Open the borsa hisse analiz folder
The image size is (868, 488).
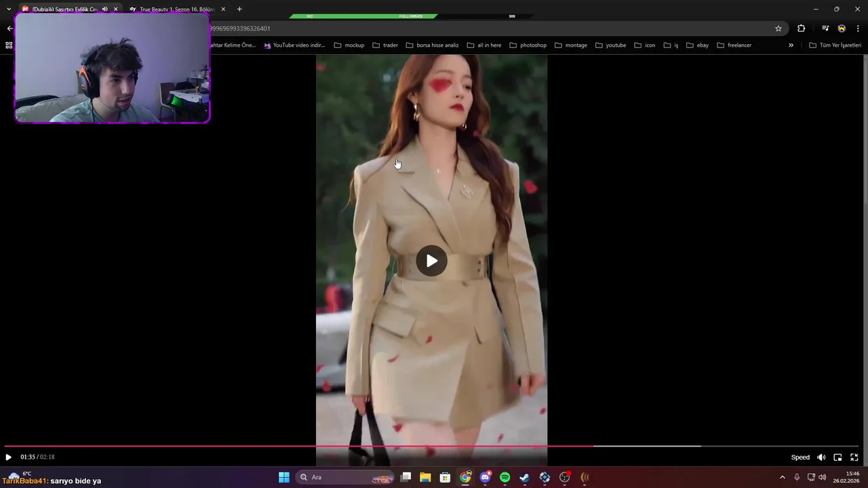coord(432,45)
